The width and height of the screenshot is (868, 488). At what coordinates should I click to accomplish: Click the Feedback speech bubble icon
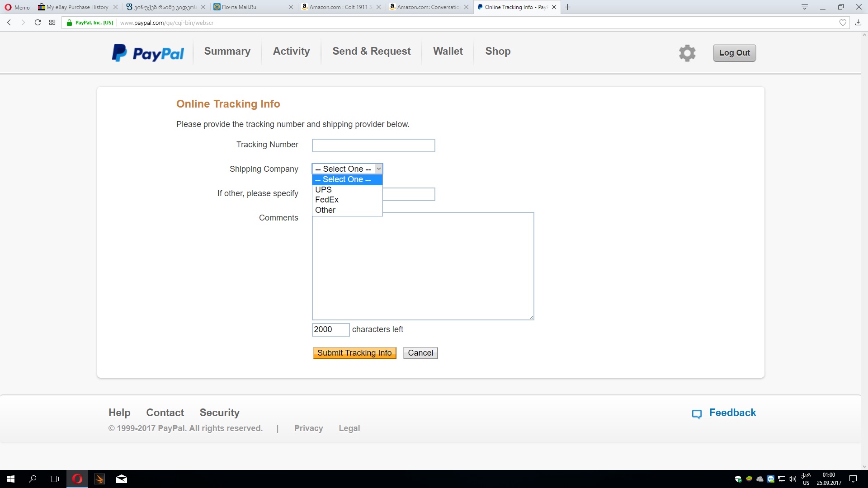tap(697, 413)
